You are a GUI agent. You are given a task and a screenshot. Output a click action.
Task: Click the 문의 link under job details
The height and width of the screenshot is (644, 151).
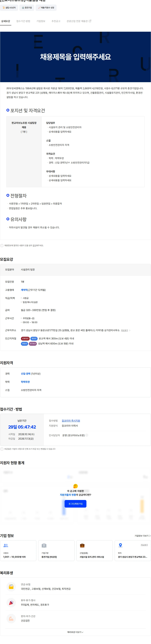35,245
